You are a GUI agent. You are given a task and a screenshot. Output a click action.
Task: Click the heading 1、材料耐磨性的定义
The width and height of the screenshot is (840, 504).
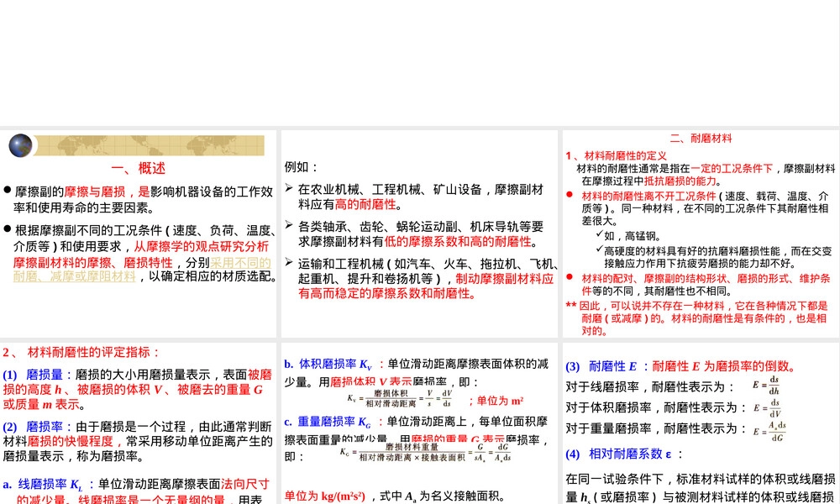pos(616,155)
